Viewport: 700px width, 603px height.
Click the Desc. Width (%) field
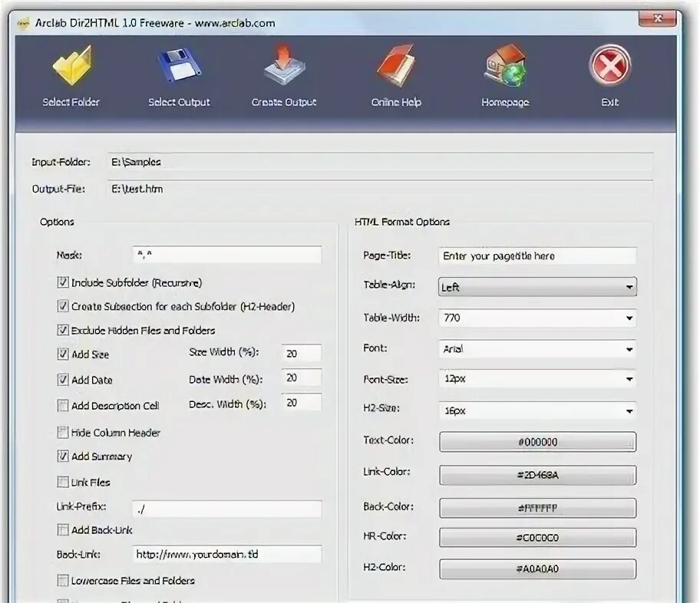click(302, 402)
